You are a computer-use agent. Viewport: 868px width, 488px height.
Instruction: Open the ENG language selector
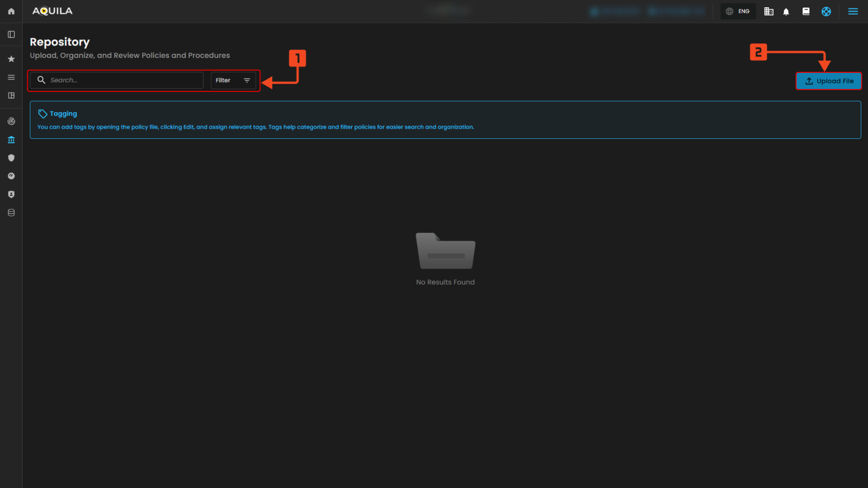[x=738, y=11]
